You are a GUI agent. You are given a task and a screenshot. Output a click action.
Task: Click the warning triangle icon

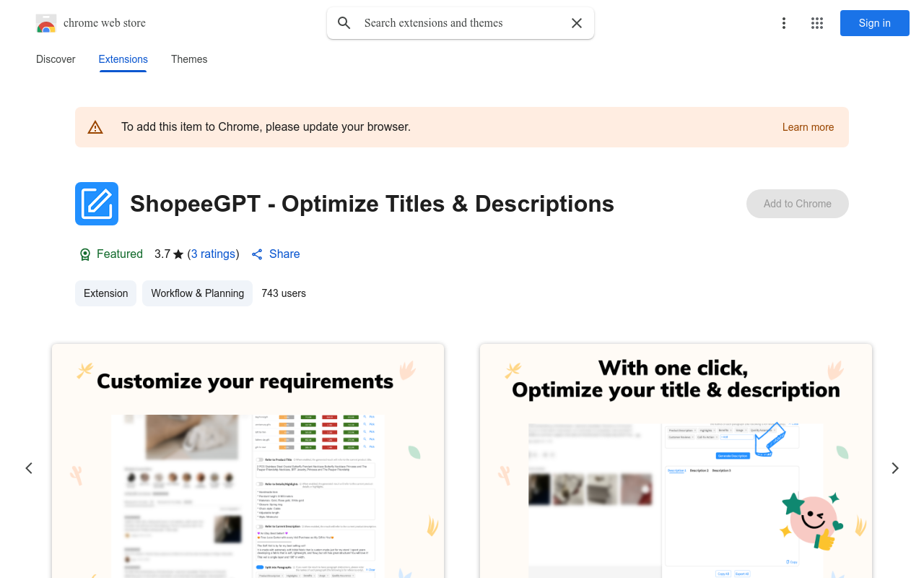click(x=95, y=127)
